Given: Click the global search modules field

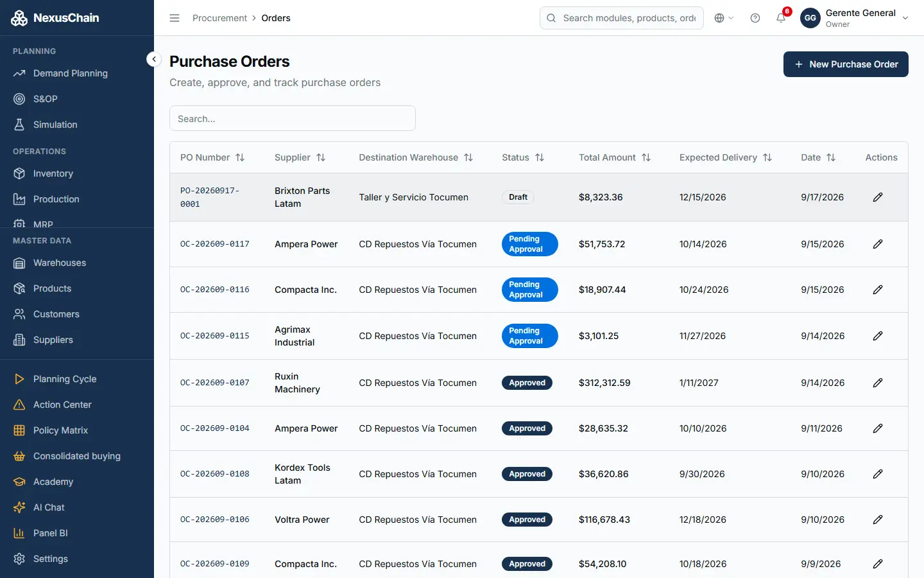Looking at the screenshot, I should (622, 18).
